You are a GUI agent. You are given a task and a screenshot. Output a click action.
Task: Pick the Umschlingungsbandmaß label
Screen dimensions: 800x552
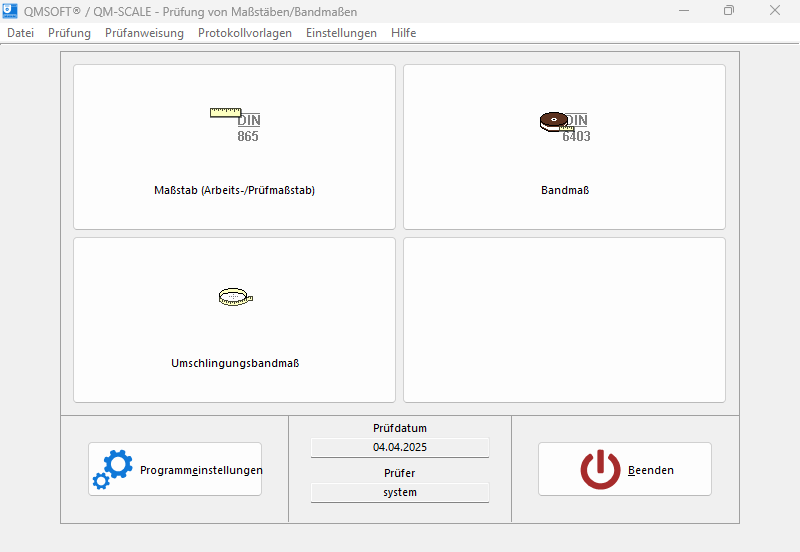pos(235,363)
